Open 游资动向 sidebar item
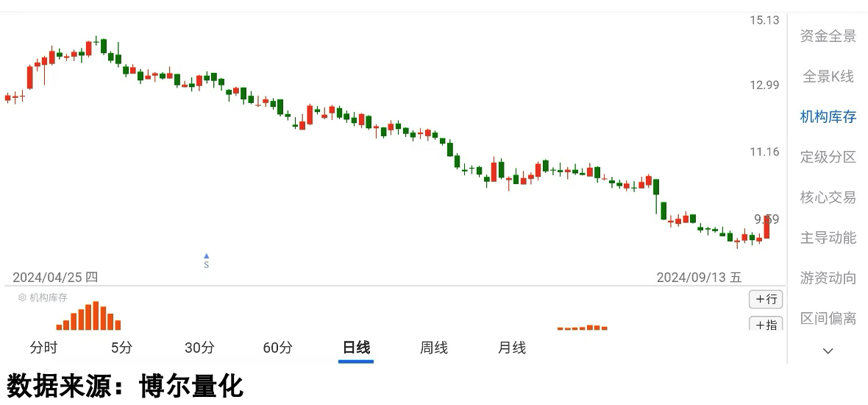This screenshot has width=868, height=405. (x=828, y=278)
